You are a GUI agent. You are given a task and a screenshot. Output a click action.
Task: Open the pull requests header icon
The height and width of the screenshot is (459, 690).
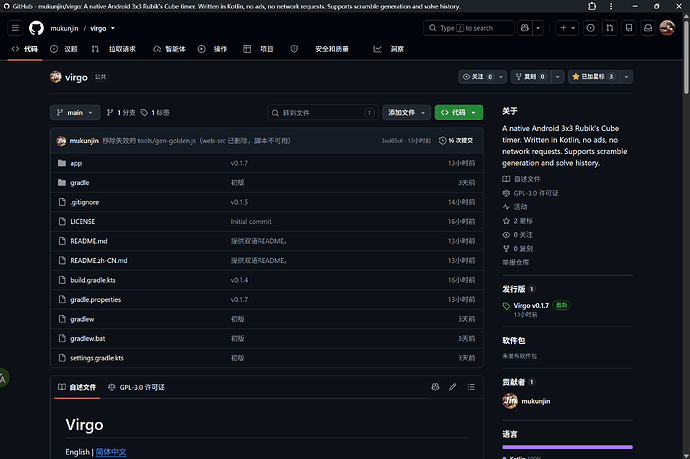609,28
